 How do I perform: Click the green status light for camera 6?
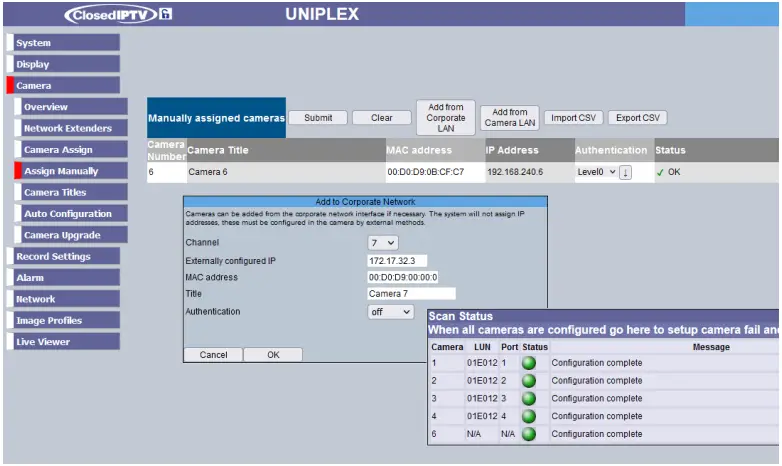point(529,434)
